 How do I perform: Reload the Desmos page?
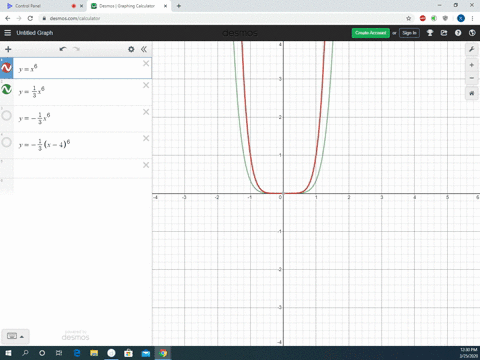[x=30, y=18]
